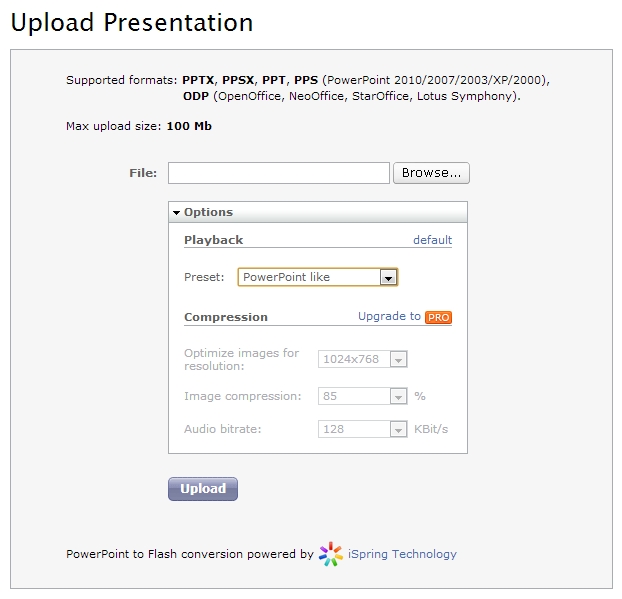
Task: Click the Options header label
Action: pyautogui.click(x=208, y=212)
